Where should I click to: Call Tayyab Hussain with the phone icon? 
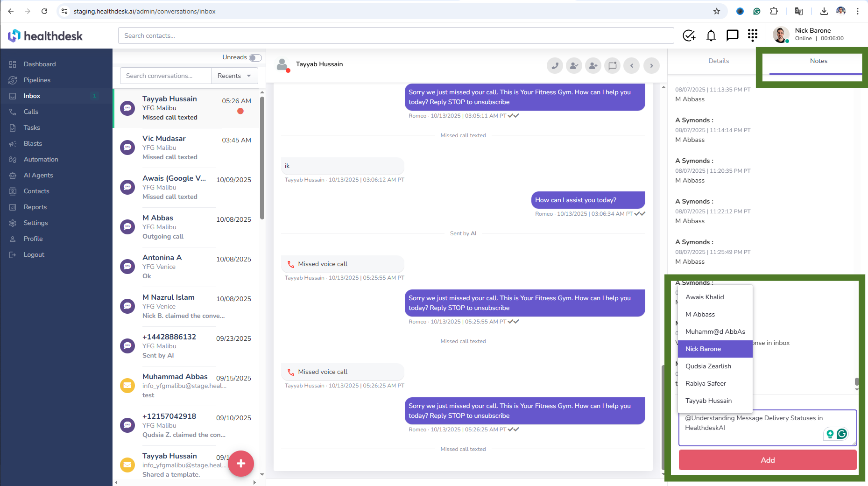point(555,66)
